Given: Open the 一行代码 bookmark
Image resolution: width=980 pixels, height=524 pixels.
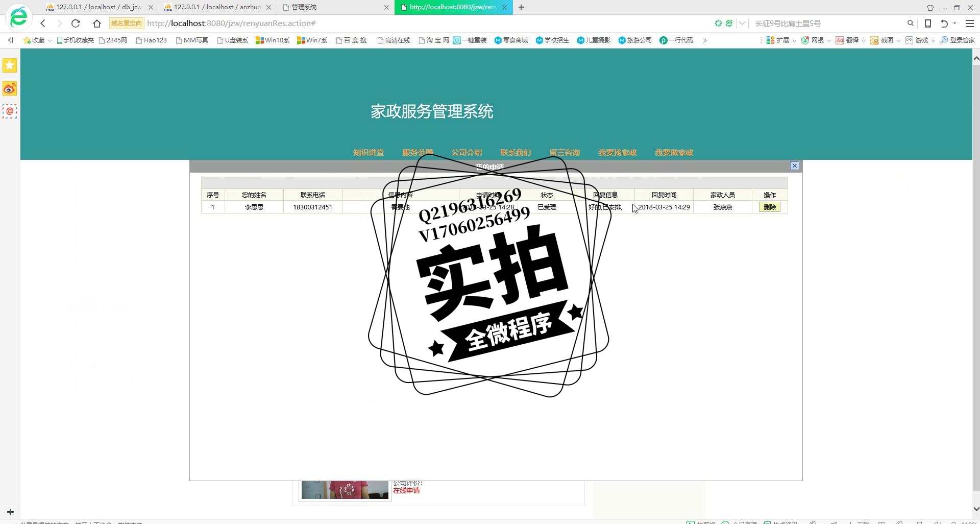Looking at the screenshot, I should click(676, 40).
